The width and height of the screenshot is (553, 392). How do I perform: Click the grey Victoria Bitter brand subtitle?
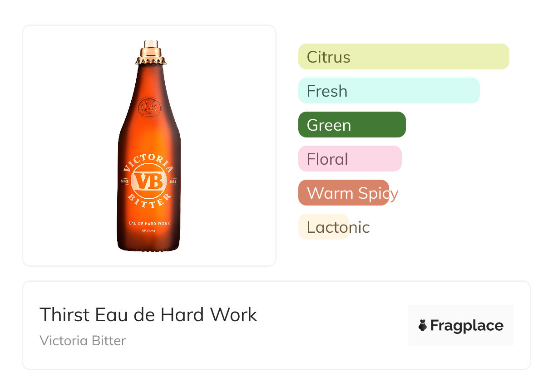[83, 341]
